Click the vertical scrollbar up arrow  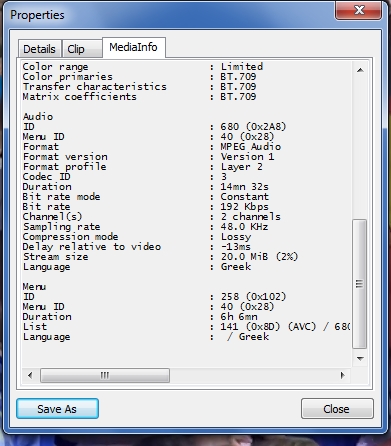[x=360, y=70]
